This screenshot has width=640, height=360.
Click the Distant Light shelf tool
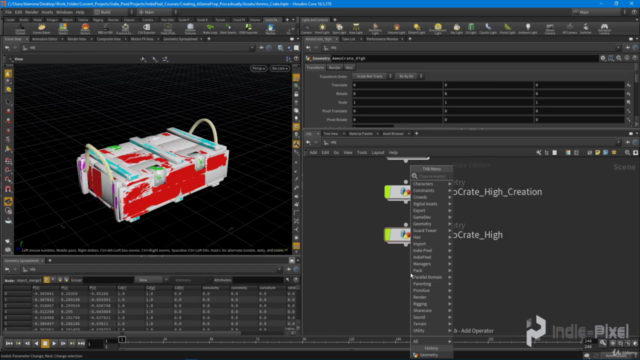(416, 29)
